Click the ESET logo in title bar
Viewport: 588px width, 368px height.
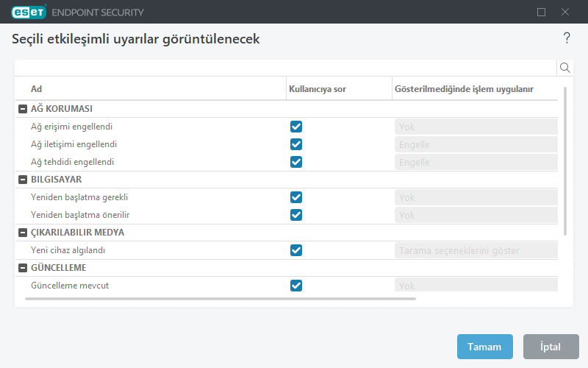(29, 12)
